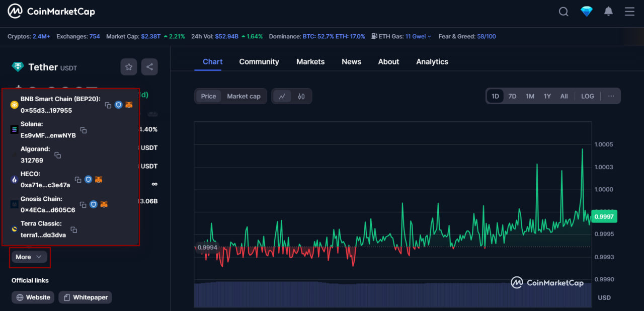Open the News tab
644x311 pixels.
(351, 61)
